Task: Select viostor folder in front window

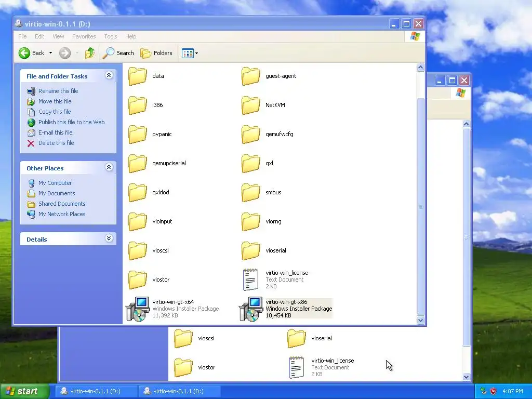Action: pyautogui.click(x=149, y=280)
